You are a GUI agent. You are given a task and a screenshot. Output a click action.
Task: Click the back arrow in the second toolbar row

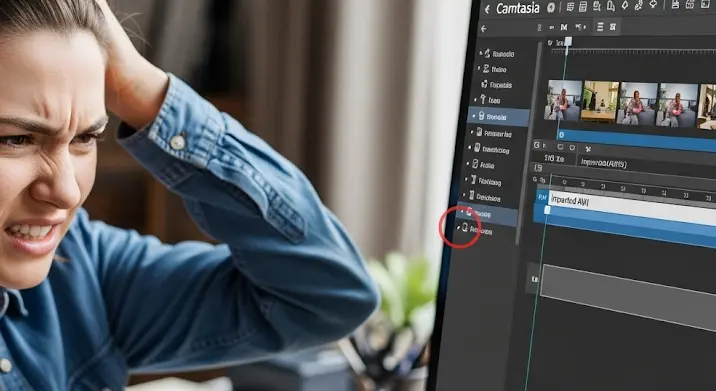point(484,29)
